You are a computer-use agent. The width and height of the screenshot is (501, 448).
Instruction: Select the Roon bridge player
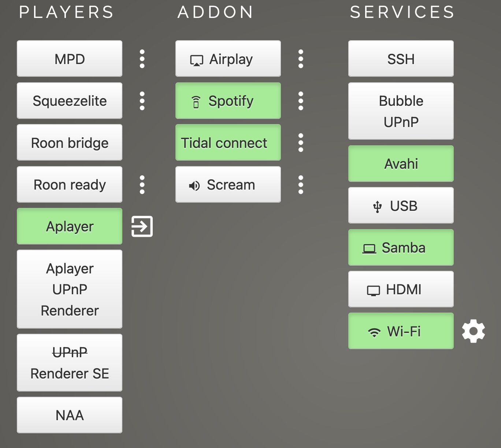[x=70, y=143]
